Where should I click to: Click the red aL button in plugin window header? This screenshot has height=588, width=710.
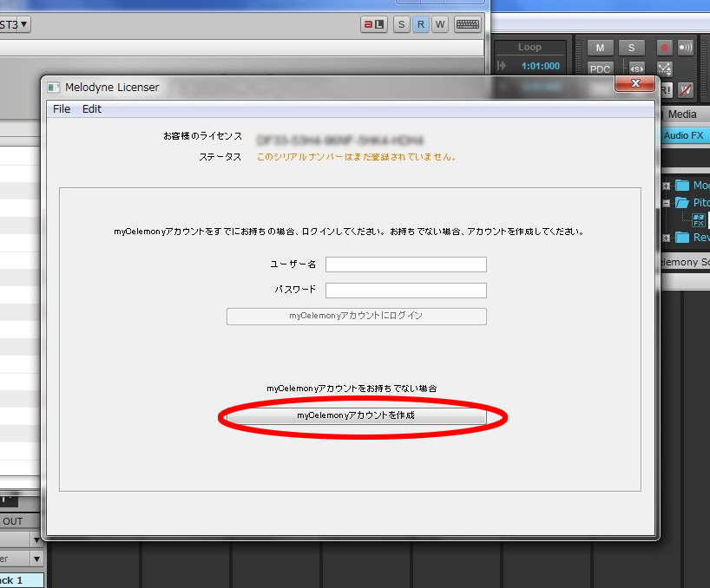[x=374, y=24]
